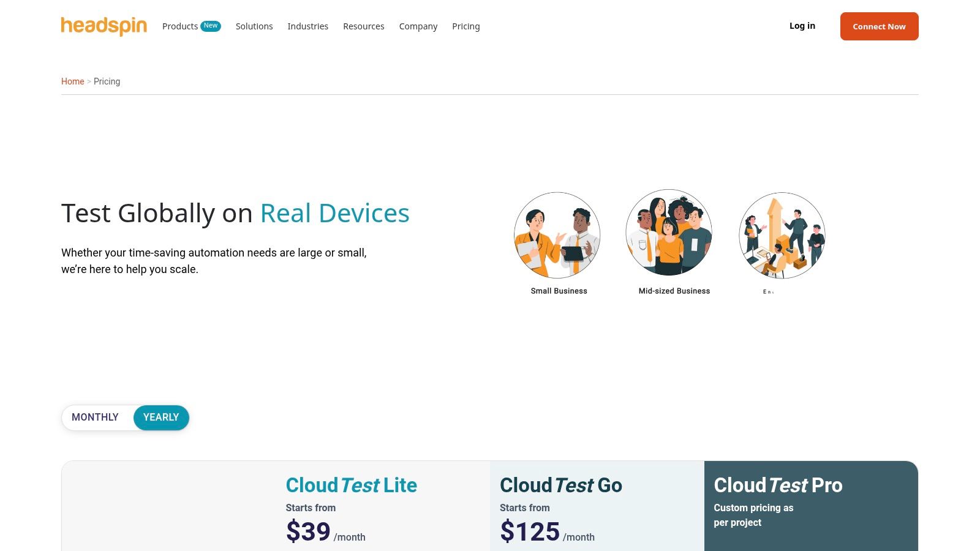Open the Products menu
The image size is (980, 551).
(180, 26)
